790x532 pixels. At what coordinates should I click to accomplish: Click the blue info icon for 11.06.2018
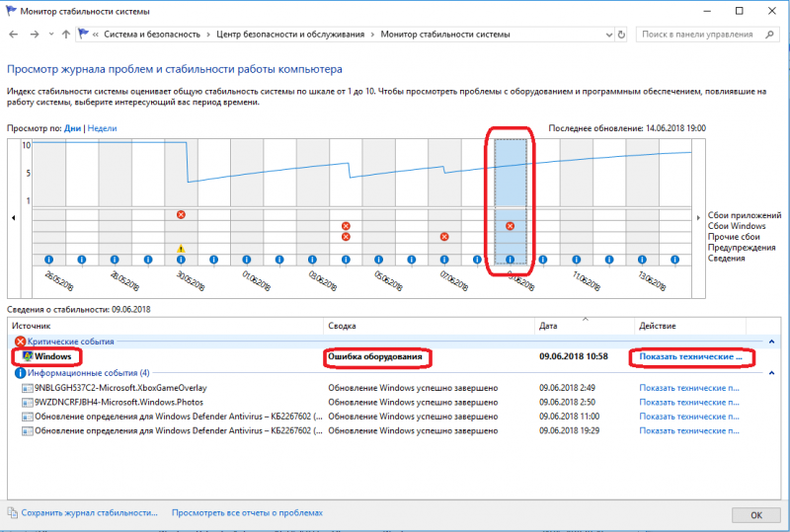577,260
